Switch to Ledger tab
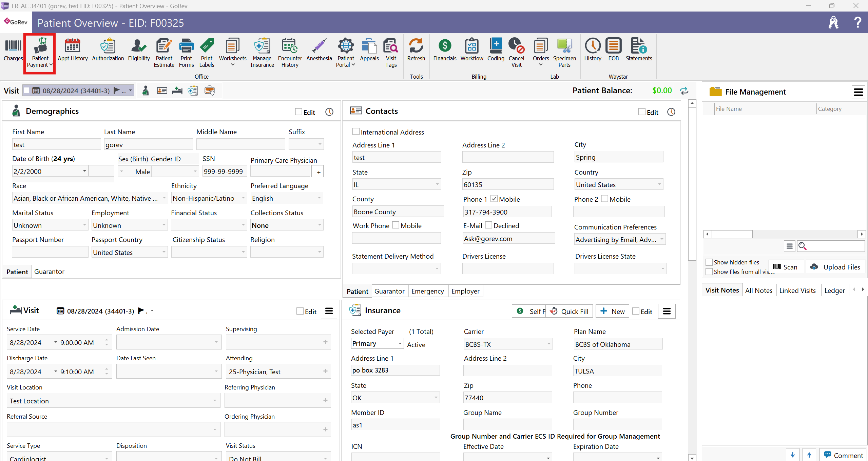The width and height of the screenshot is (868, 461). [834, 290]
